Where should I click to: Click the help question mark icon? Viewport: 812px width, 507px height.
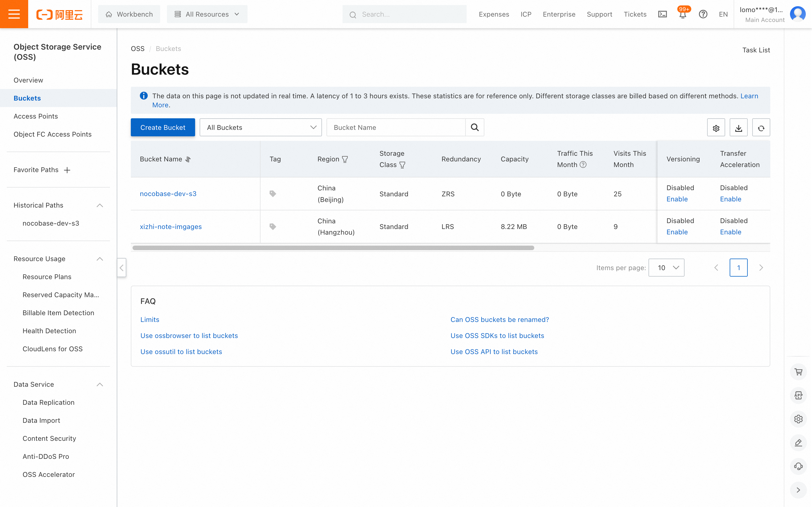point(703,14)
